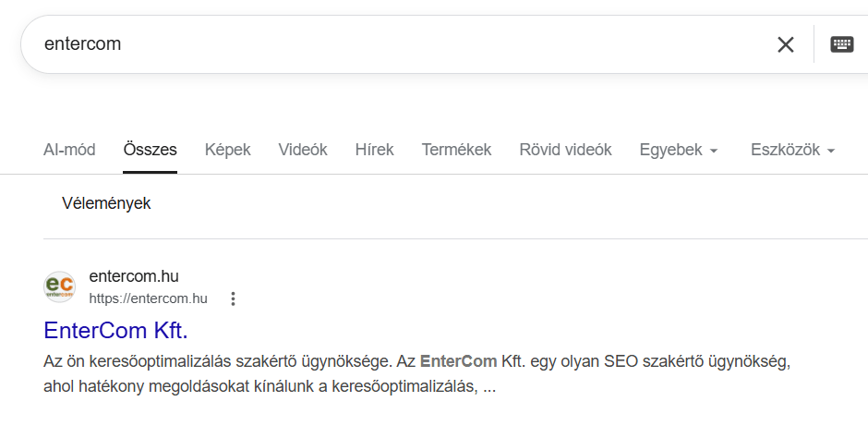The image size is (868, 426).
Task: Focus the search field containing entercom
Action: 388,44
